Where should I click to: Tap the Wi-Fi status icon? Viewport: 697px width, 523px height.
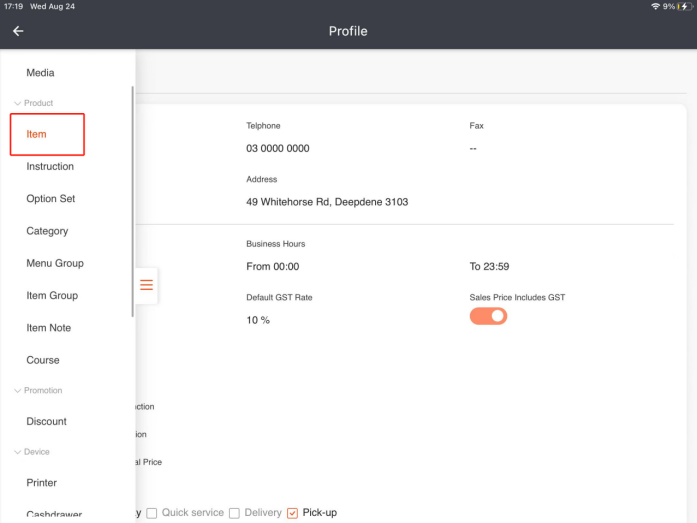point(655,6)
